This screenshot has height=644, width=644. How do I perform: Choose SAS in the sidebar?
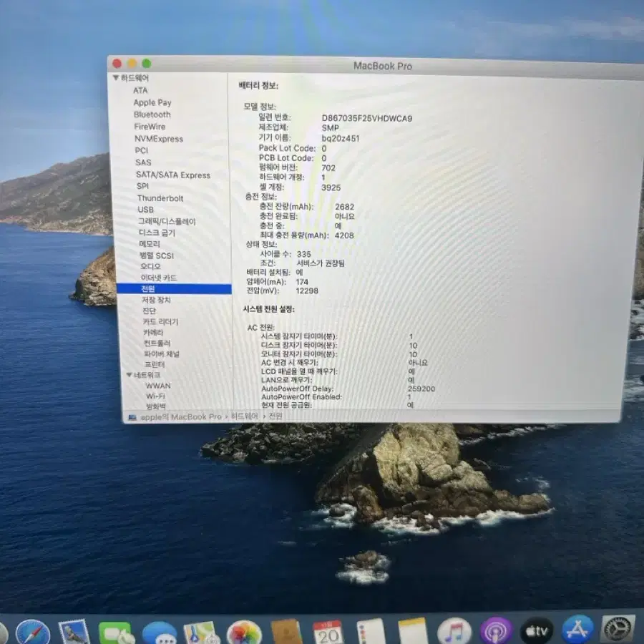[x=143, y=162]
